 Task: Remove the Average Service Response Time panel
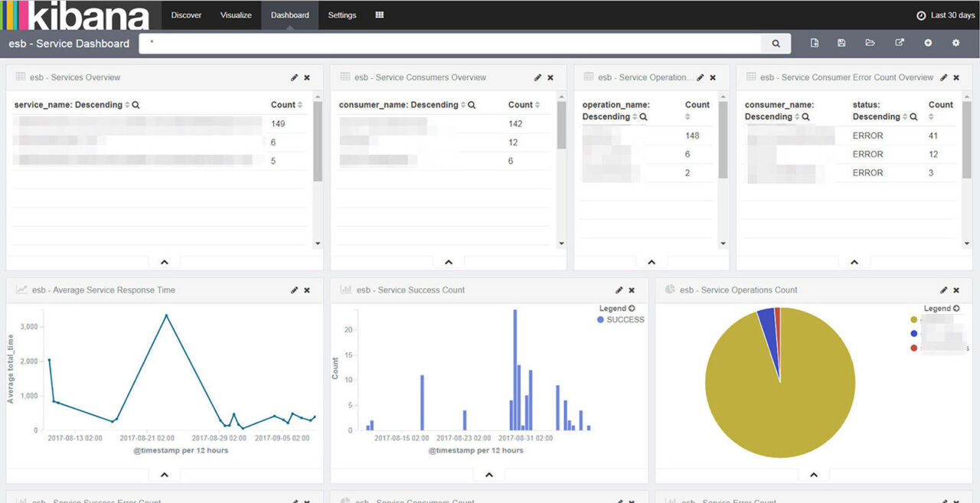(x=307, y=290)
